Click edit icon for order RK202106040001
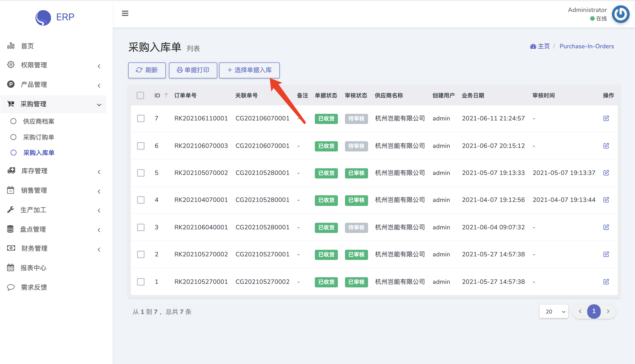 click(606, 227)
